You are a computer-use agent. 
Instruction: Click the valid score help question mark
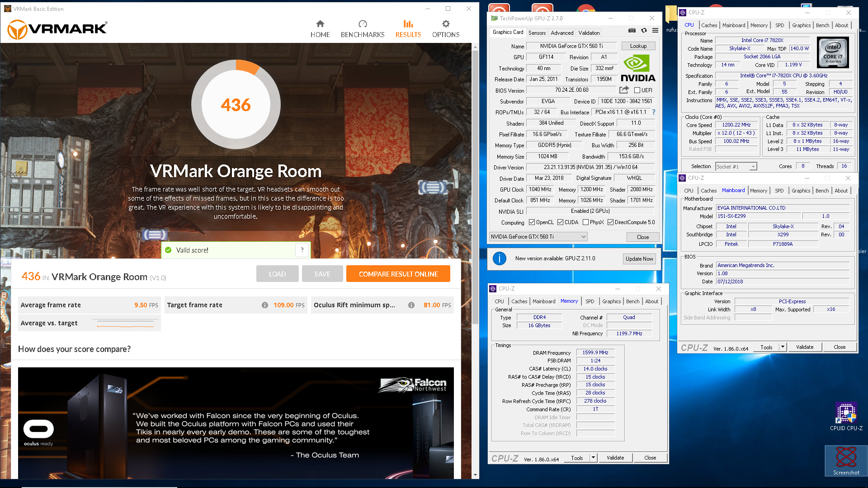[302, 250]
